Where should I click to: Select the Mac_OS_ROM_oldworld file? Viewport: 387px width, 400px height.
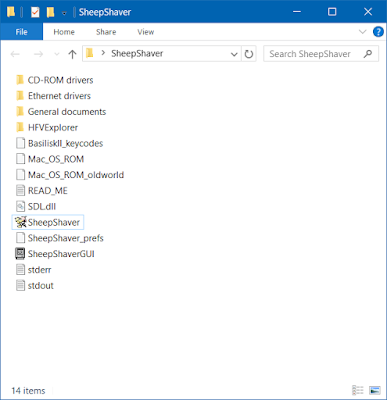click(x=70, y=175)
